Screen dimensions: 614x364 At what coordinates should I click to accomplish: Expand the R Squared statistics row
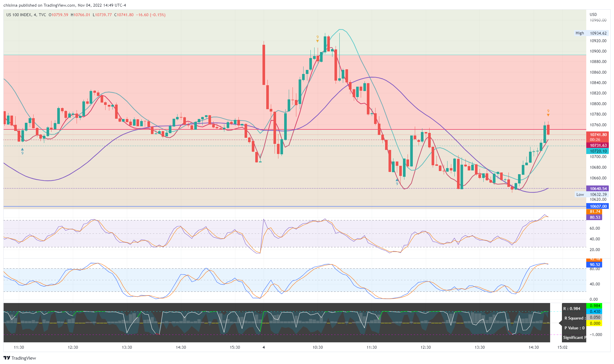[x=575, y=318]
